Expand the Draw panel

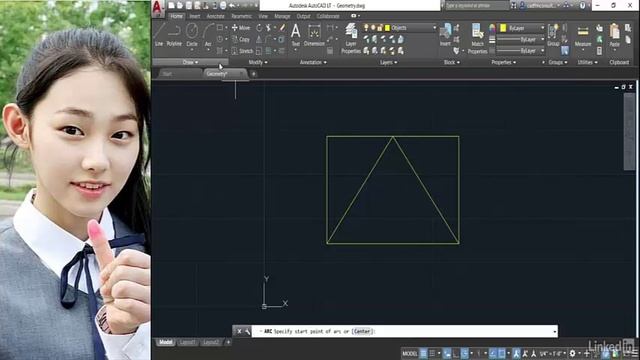(x=190, y=62)
